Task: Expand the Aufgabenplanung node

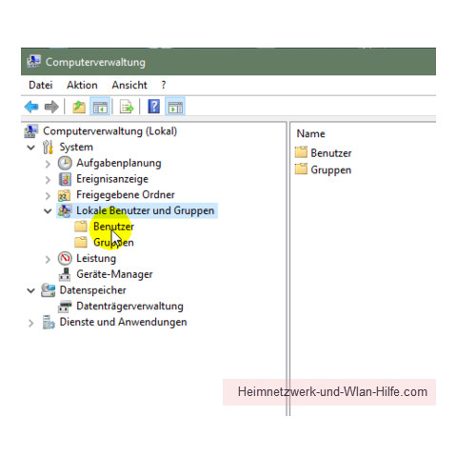Action: pos(48,164)
